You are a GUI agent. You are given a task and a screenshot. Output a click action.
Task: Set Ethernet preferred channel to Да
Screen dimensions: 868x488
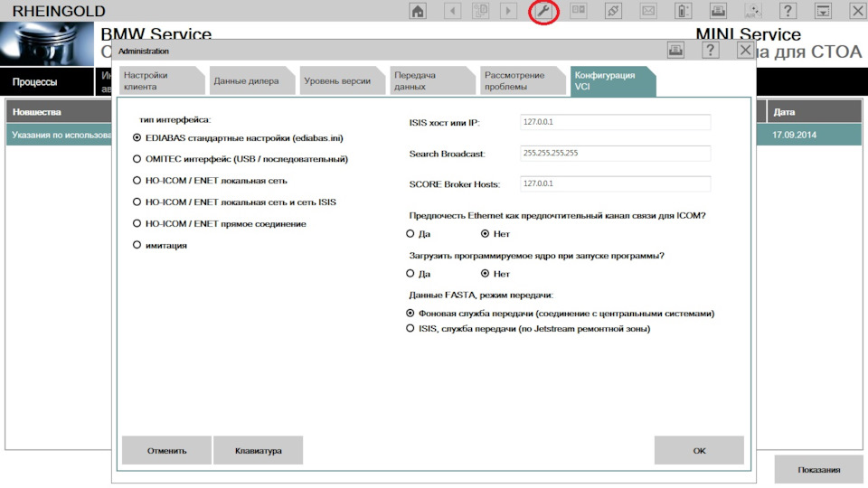[418, 233]
